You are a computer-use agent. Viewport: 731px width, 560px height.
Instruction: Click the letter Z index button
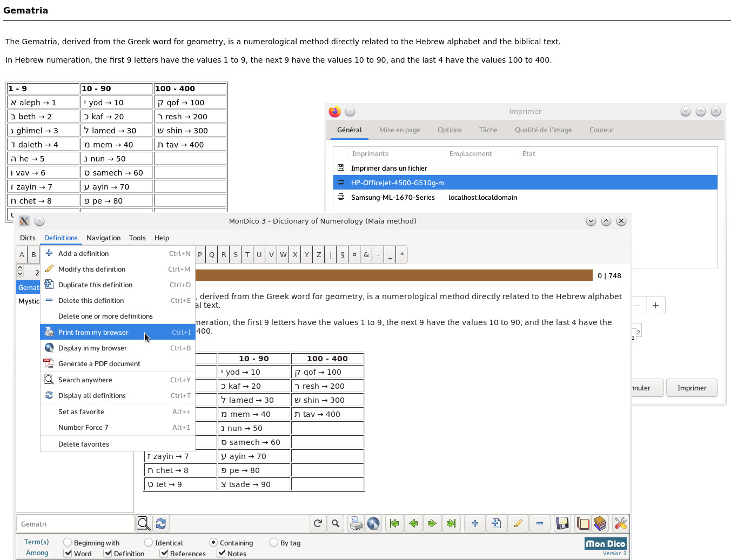click(319, 255)
